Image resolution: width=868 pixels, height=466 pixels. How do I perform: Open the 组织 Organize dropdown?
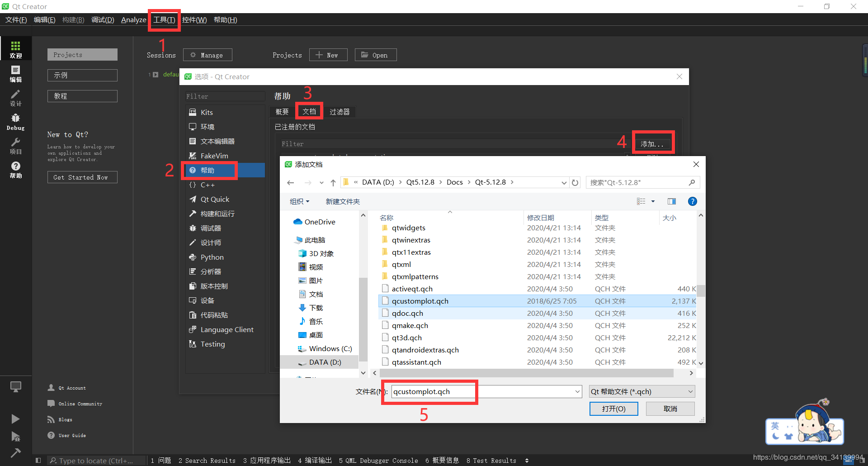point(299,201)
